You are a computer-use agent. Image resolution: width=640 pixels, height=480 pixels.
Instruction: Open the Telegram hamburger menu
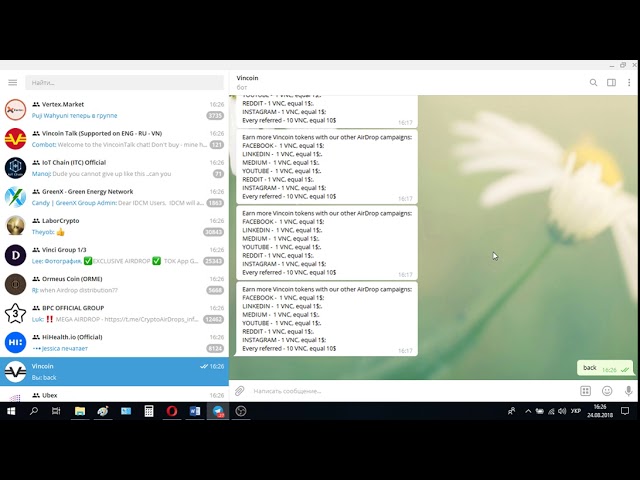pos(13,82)
